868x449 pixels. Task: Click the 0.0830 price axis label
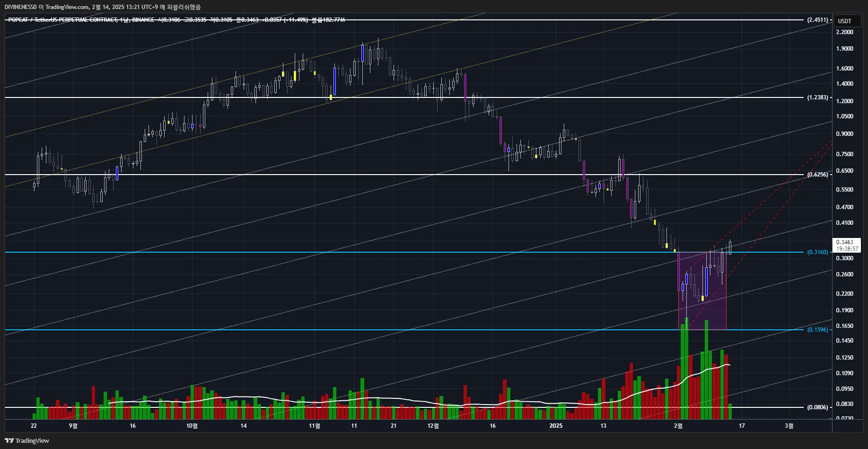point(845,404)
